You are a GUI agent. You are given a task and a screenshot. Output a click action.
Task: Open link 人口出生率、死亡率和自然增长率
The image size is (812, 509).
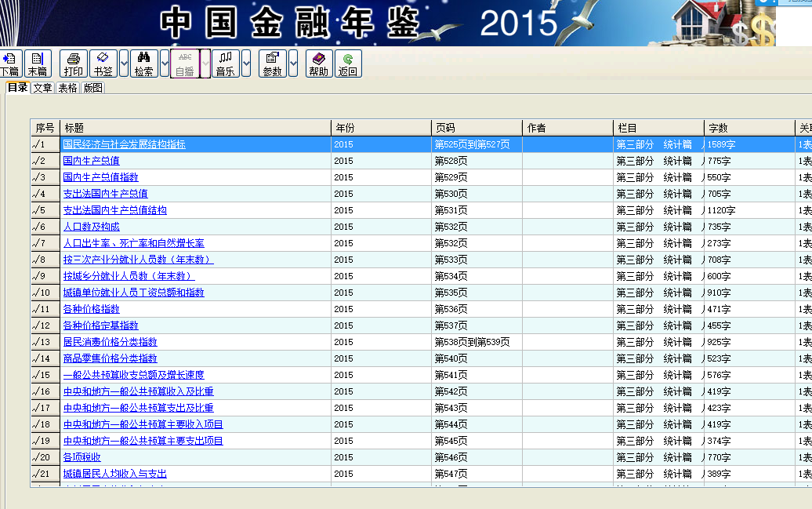tap(133, 243)
